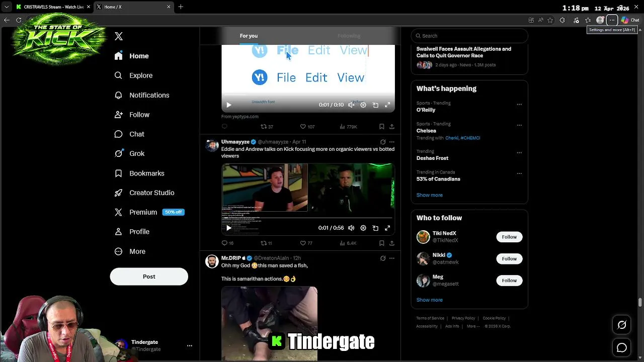The image size is (644, 362).
Task: Unmute the yeptype.com video
Action: pos(351,105)
